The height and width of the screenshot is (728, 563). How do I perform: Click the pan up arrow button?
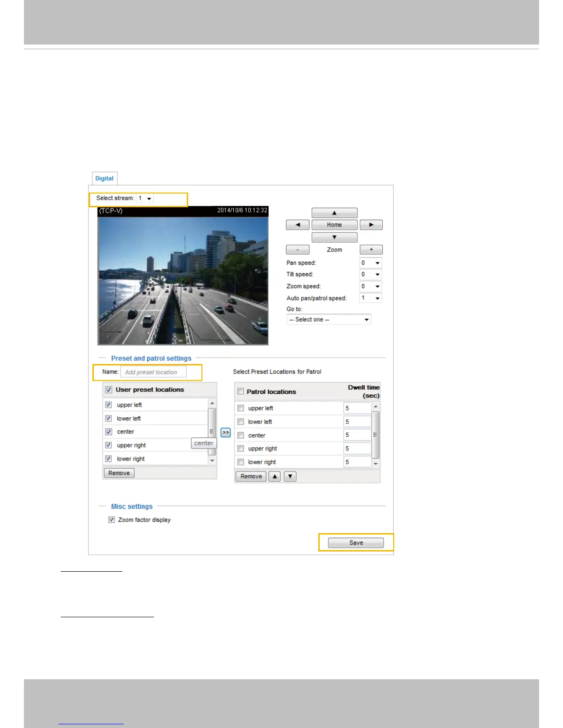[x=334, y=213]
